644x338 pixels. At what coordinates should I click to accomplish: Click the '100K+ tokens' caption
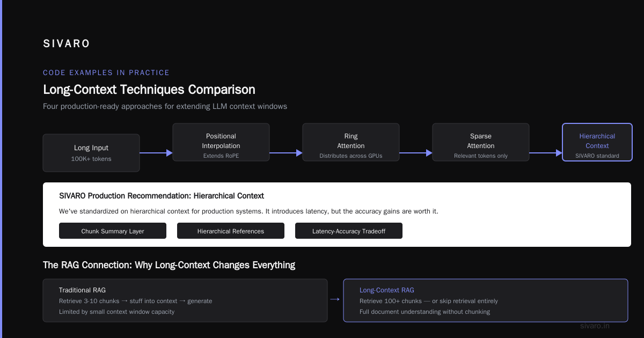click(91, 159)
